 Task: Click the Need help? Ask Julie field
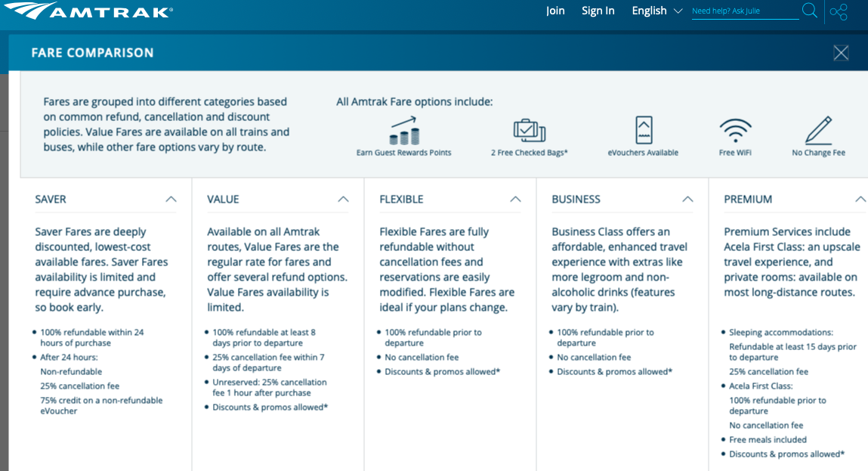pos(745,11)
